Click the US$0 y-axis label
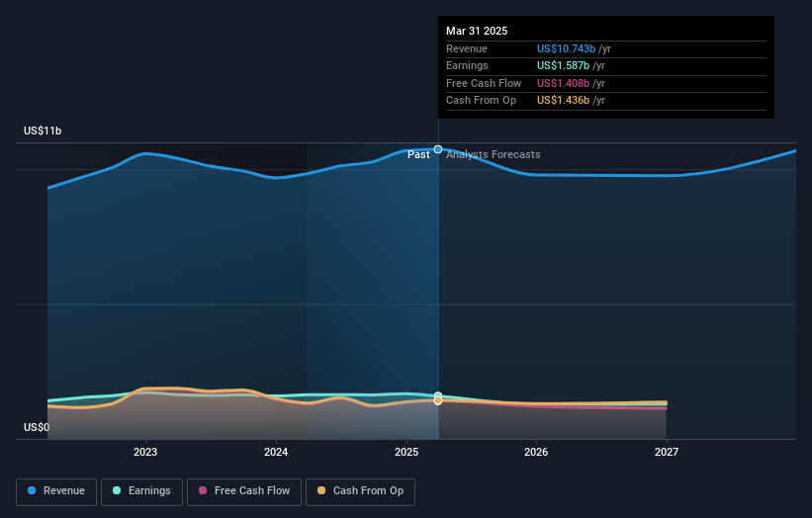812x518 pixels. (37, 427)
